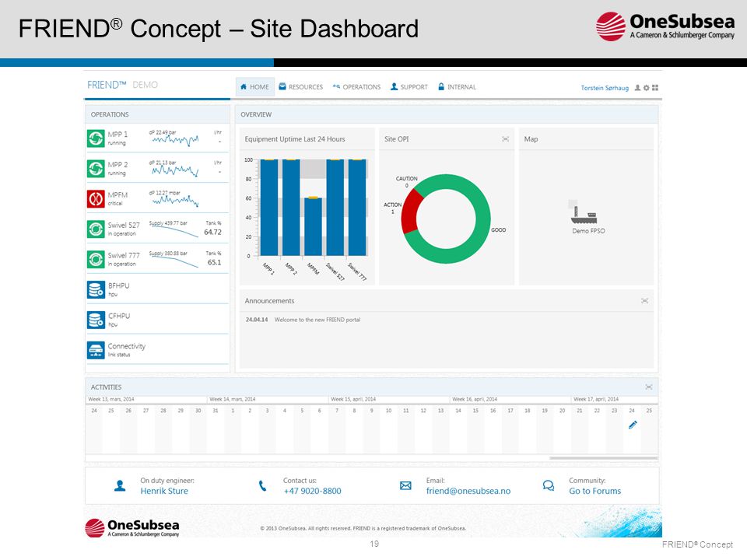This screenshot has width=747, height=560.
Task: Click the edit pencil on activity day 24
Action: point(633,425)
